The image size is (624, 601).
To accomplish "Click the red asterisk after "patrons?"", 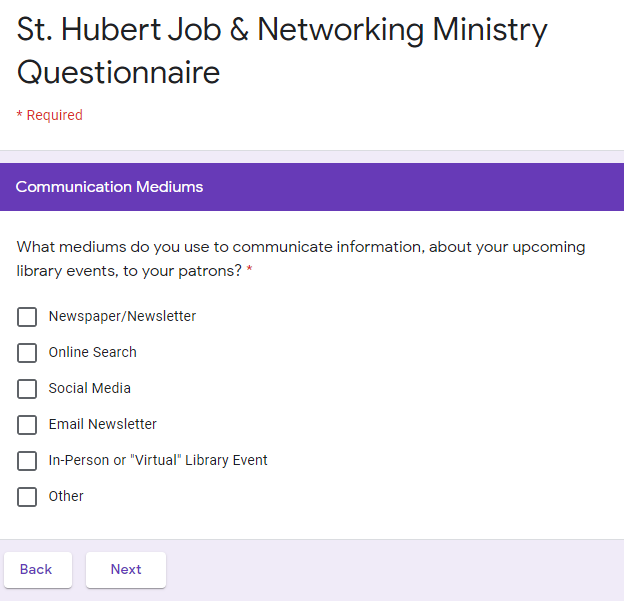I will pos(249,271).
